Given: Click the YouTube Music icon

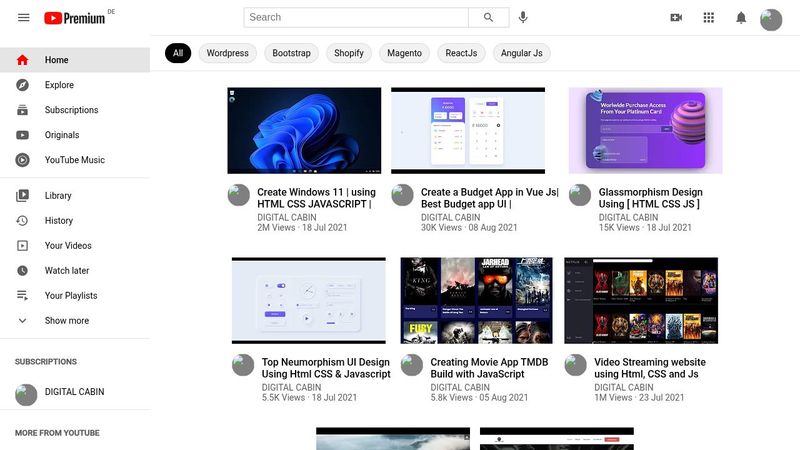Looking at the screenshot, I should (x=22, y=160).
